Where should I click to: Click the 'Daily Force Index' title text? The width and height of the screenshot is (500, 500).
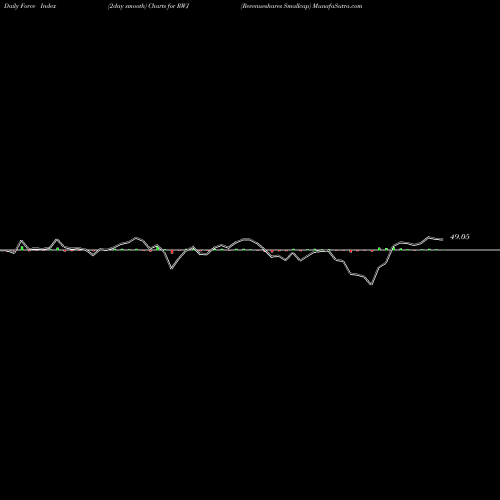pos(30,6)
